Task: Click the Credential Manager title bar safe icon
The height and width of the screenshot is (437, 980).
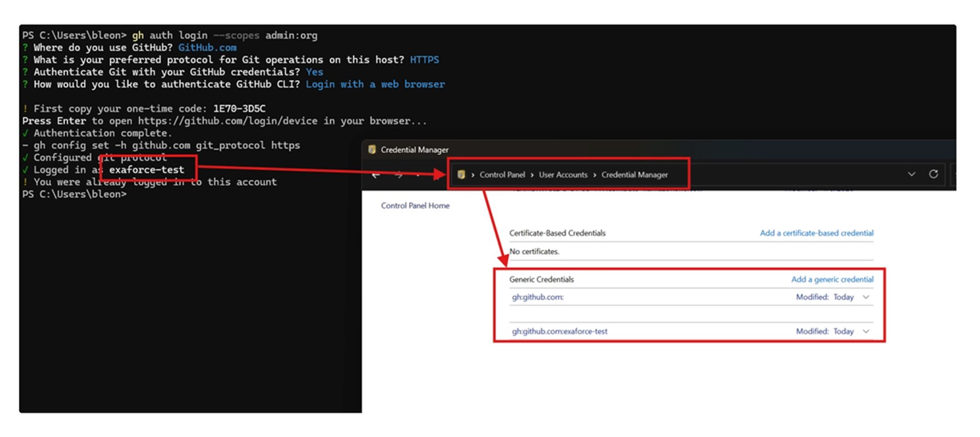Action: click(x=372, y=150)
